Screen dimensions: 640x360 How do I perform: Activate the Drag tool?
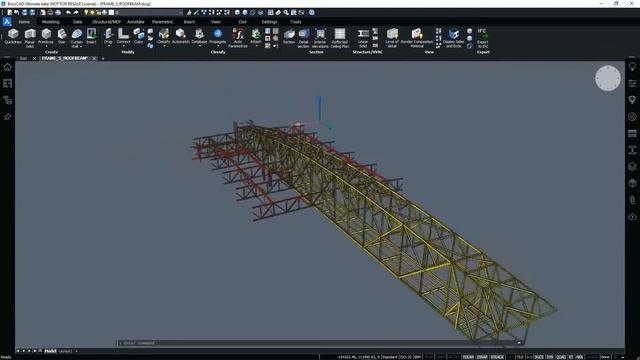108,36
